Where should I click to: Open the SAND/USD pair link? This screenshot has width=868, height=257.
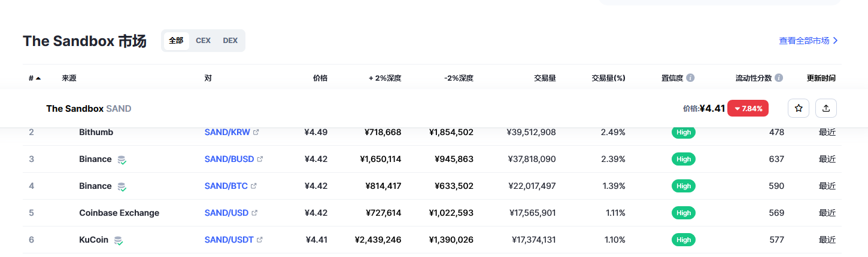(x=227, y=213)
